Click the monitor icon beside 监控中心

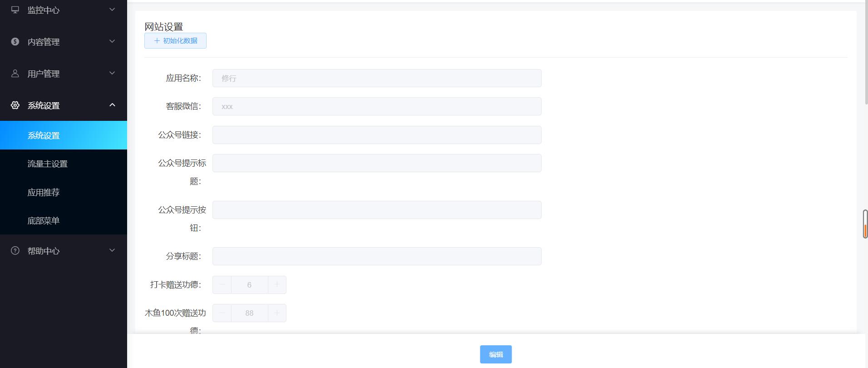coord(15,10)
